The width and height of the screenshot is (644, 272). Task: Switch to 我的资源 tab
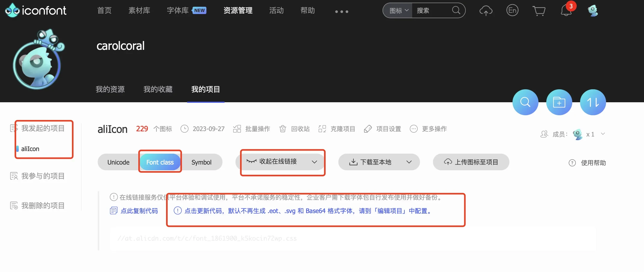110,89
